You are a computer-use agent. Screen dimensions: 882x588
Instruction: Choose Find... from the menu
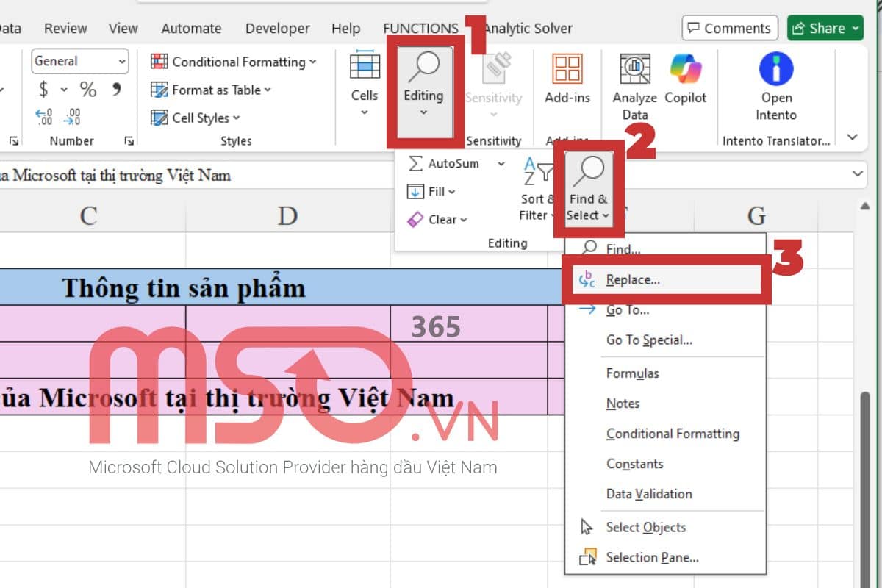(x=667, y=250)
